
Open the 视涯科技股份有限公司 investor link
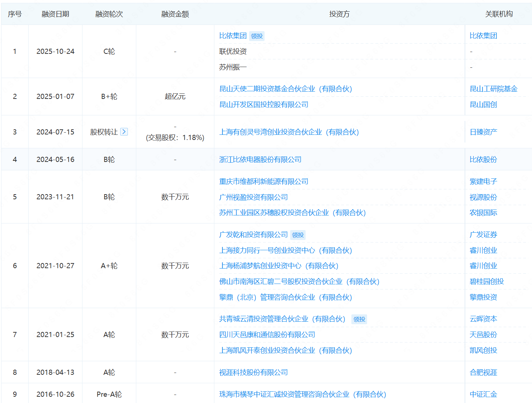(253, 373)
